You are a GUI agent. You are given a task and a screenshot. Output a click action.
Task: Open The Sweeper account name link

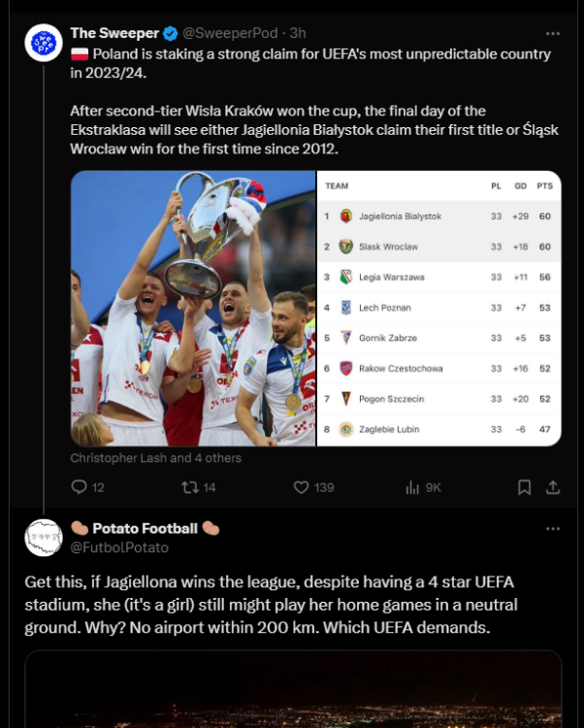coord(114,33)
